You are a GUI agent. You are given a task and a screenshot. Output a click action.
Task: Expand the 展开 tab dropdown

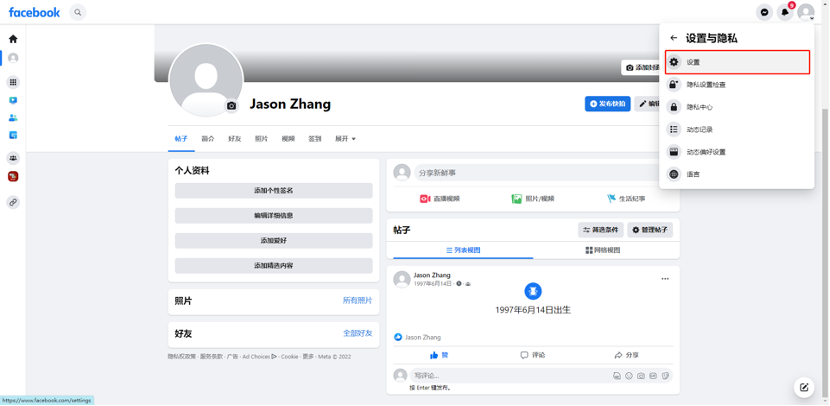(345, 139)
